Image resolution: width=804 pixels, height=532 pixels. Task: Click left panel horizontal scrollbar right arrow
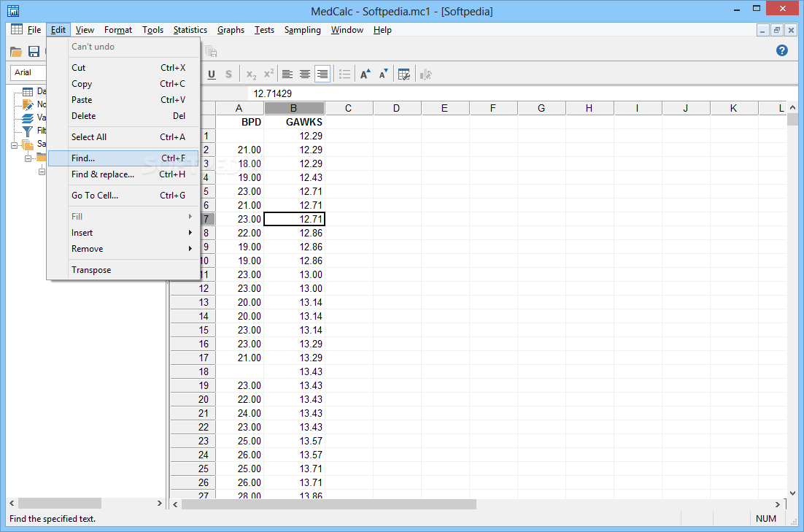coord(160,504)
